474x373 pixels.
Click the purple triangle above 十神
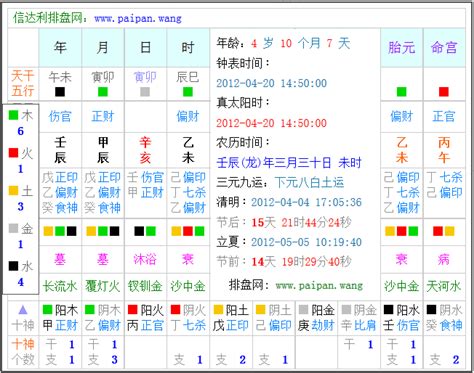[x=23, y=311]
